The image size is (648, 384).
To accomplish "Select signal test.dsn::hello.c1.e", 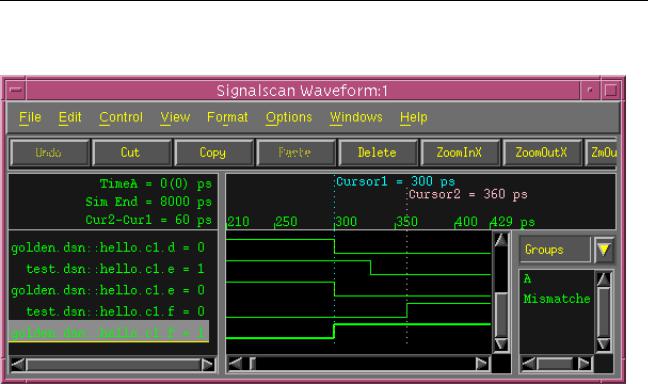I will tap(116, 269).
